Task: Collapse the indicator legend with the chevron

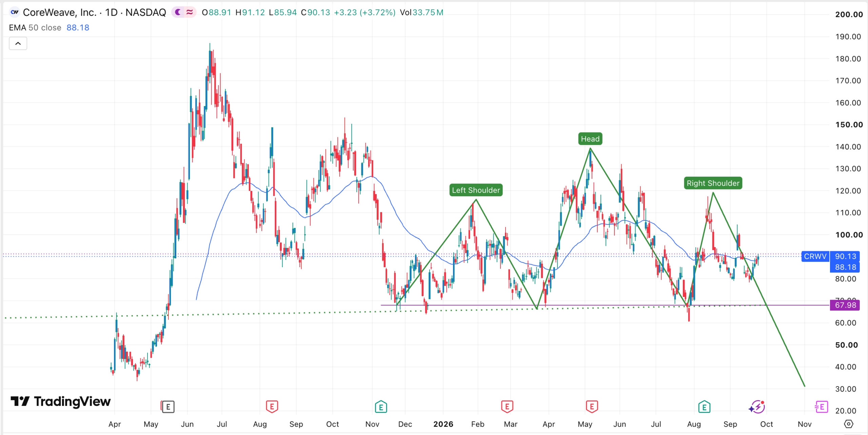Action: coord(18,43)
